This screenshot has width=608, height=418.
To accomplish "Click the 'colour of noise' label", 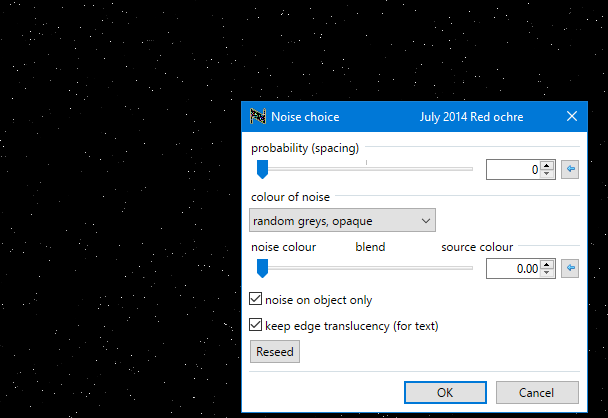I will [x=290, y=197].
